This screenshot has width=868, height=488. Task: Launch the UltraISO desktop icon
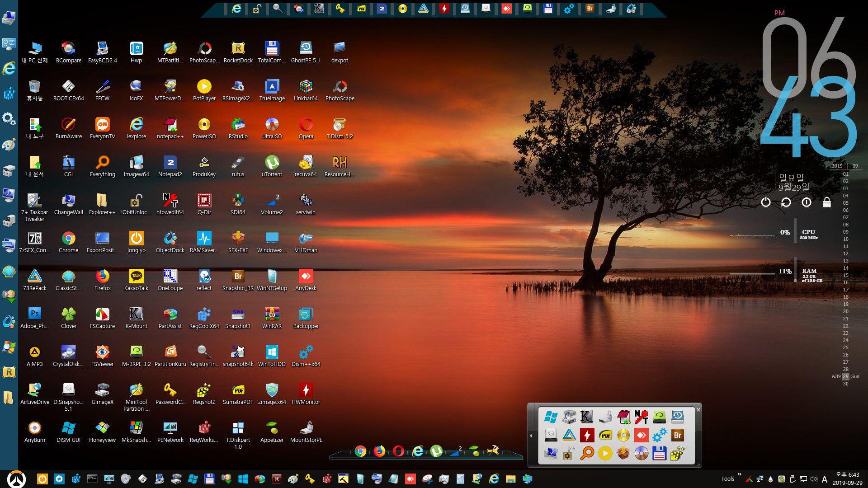[272, 128]
